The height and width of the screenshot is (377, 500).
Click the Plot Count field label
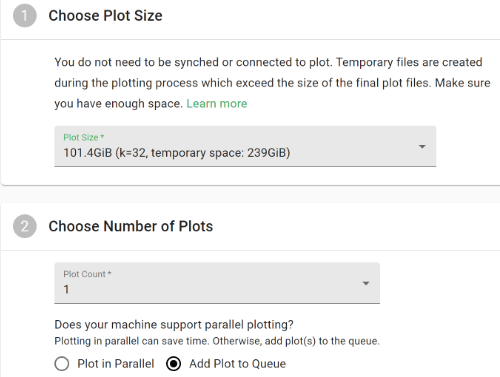(87, 274)
